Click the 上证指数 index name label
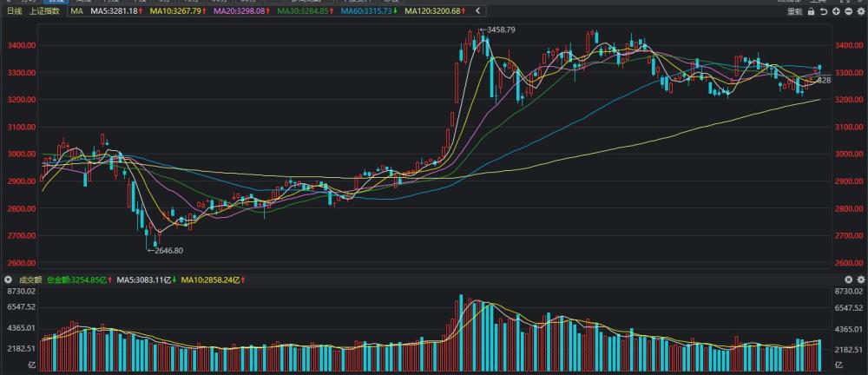This screenshot has height=375, width=868. point(42,12)
